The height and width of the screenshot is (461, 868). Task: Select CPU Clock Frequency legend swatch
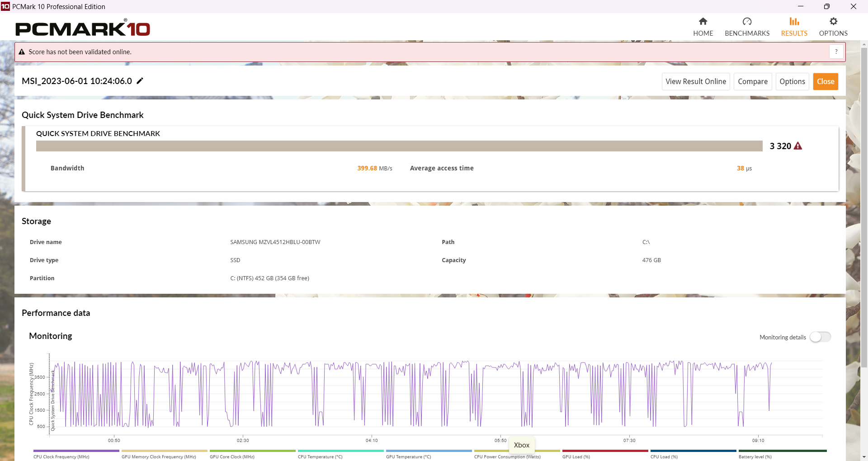click(x=76, y=451)
